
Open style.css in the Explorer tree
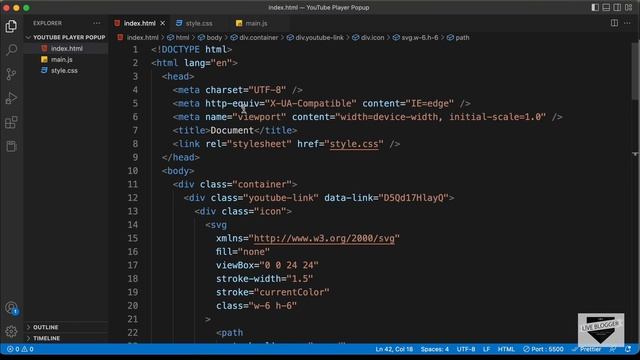point(64,70)
